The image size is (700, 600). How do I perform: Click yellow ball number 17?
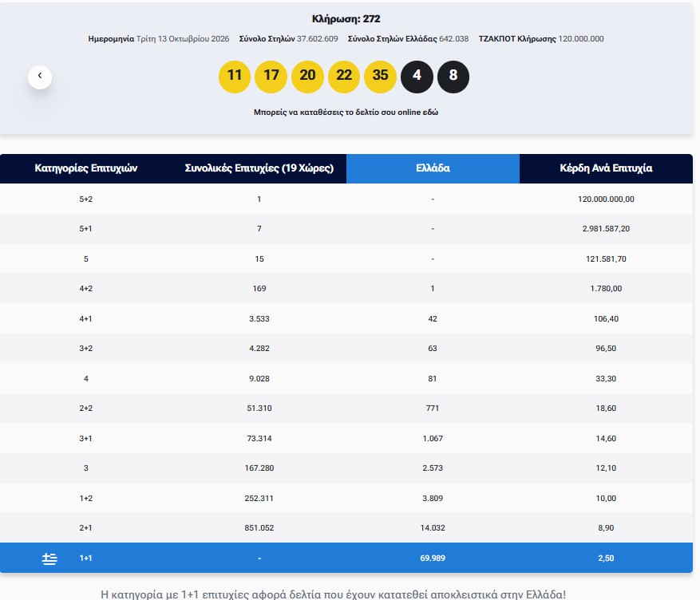pos(271,77)
